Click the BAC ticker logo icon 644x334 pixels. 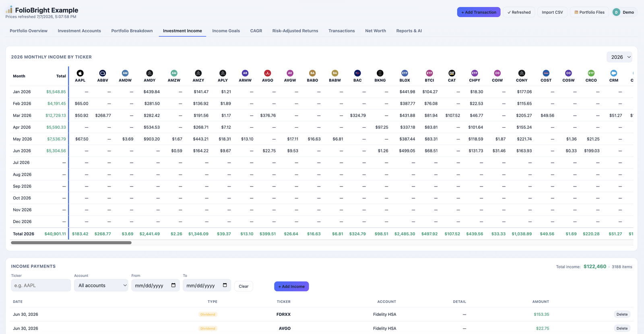click(357, 73)
